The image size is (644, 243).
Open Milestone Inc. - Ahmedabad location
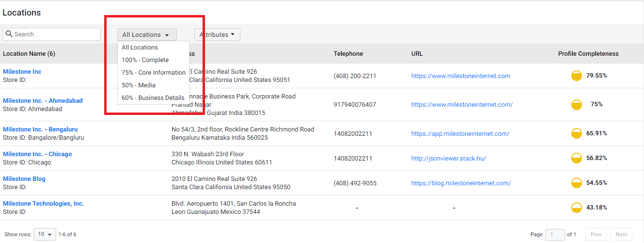pyautogui.click(x=43, y=101)
